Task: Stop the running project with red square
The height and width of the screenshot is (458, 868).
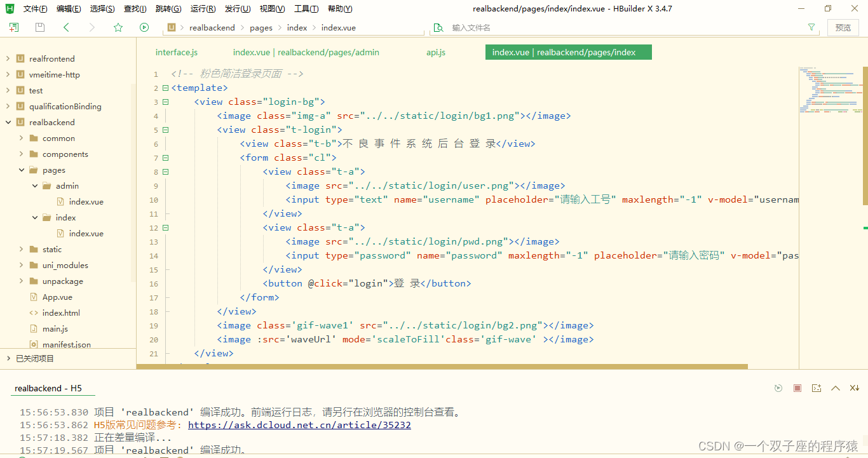Action: coord(797,388)
